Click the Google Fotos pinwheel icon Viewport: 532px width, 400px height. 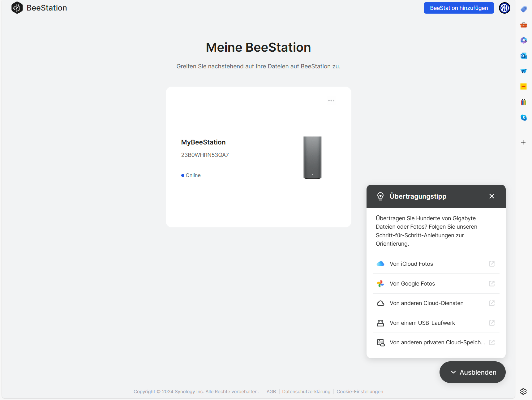380,284
